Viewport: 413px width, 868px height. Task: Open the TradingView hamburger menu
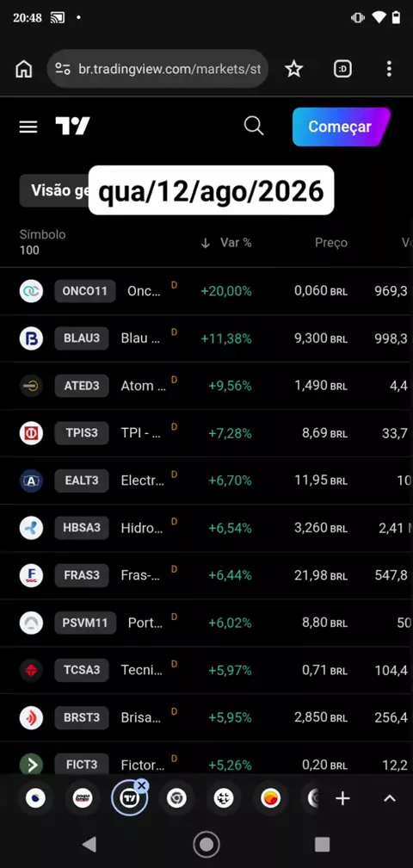point(28,127)
